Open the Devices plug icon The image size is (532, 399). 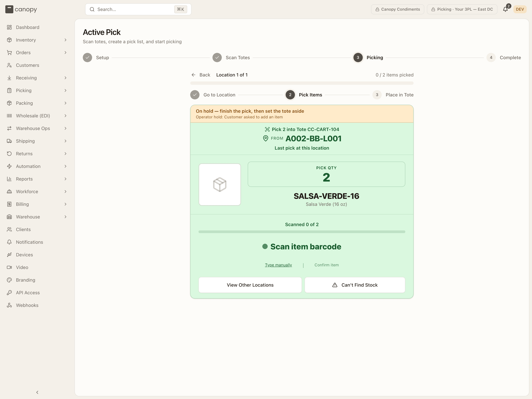[9, 255]
